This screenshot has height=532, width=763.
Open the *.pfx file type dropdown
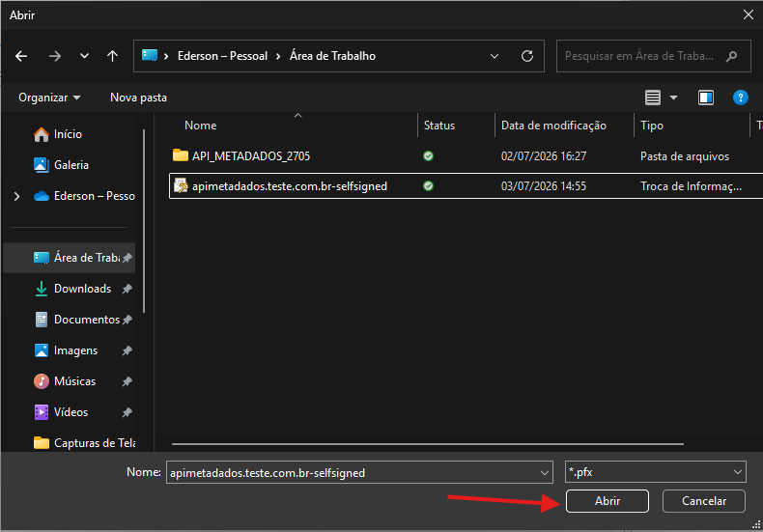pos(655,472)
